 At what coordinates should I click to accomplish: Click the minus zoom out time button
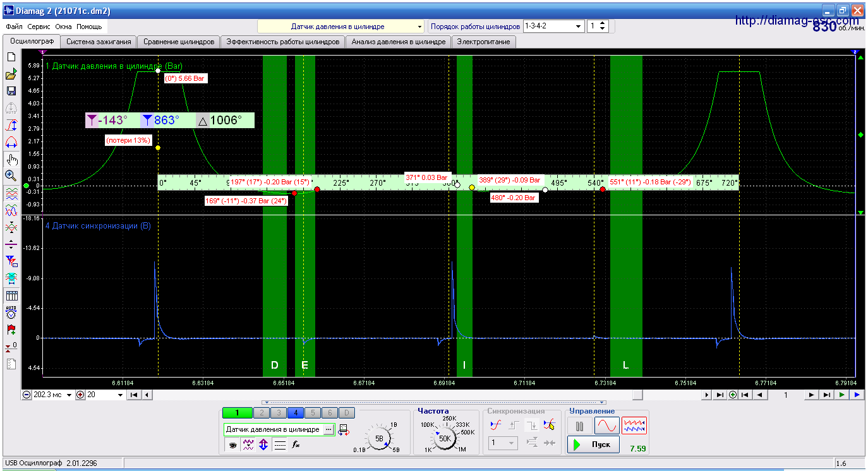(x=27, y=395)
